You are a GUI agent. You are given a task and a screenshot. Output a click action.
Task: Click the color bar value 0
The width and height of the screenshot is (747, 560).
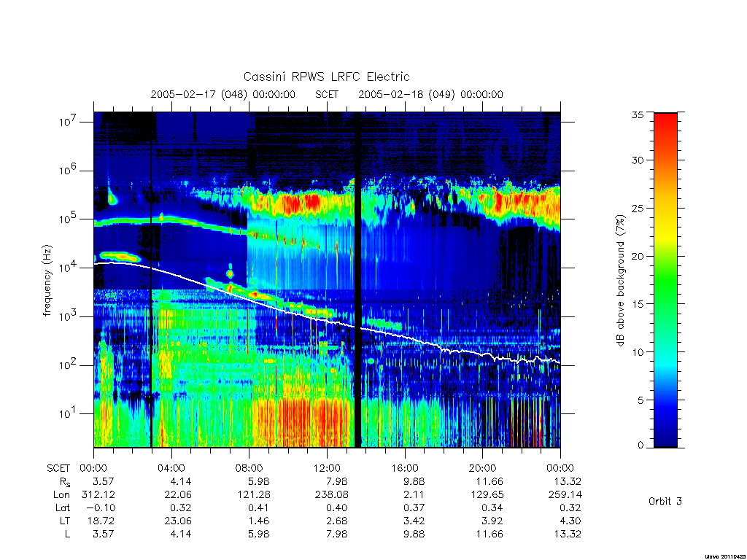[640, 446]
